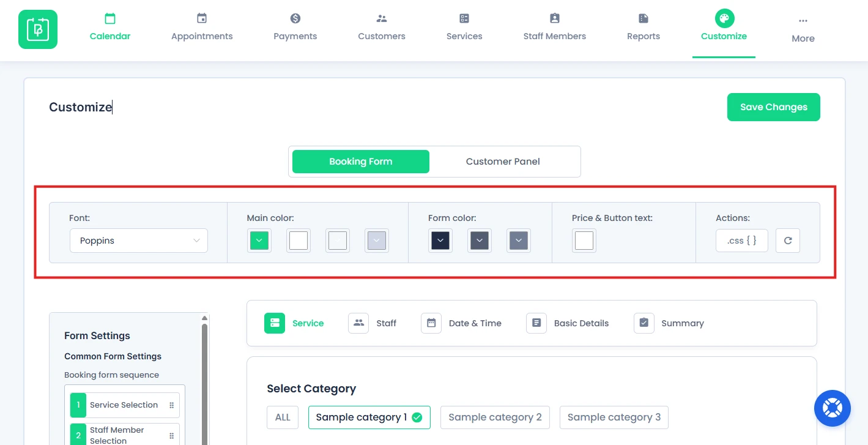Switch to the Customer Panel tab
The image size is (868, 445).
pyautogui.click(x=503, y=162)
